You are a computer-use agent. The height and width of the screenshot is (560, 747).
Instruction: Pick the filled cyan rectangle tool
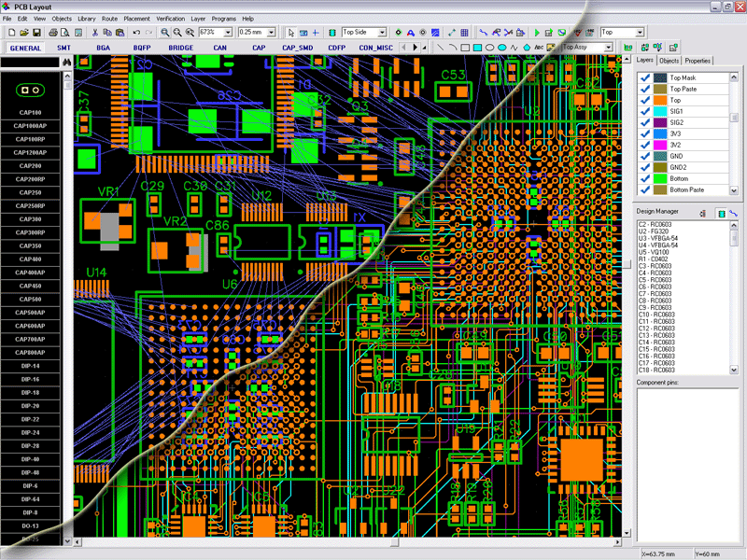click(x=477, y=48)
